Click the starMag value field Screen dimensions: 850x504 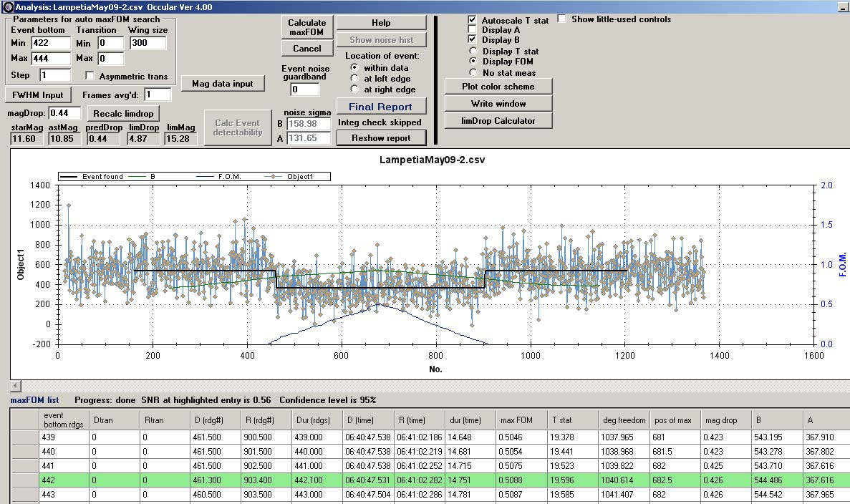26,139
